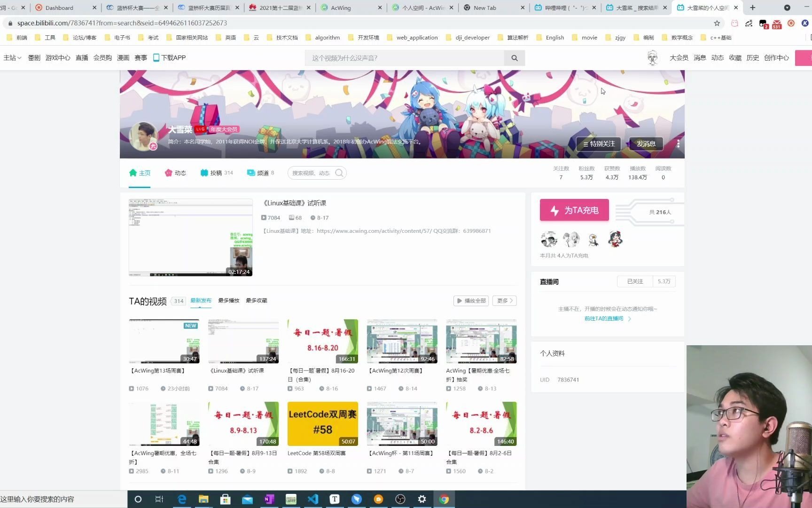This screenshot has height=508, width=812.
Task: Open the three-dot more menu on profile banner
Action: coord(678,143)
